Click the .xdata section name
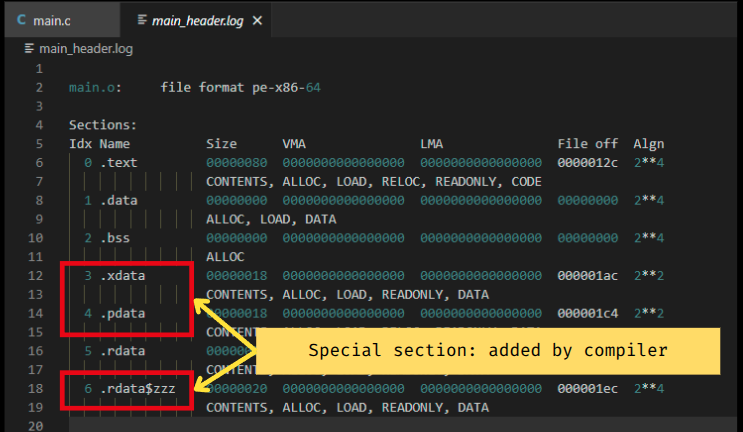 point(123,276)
